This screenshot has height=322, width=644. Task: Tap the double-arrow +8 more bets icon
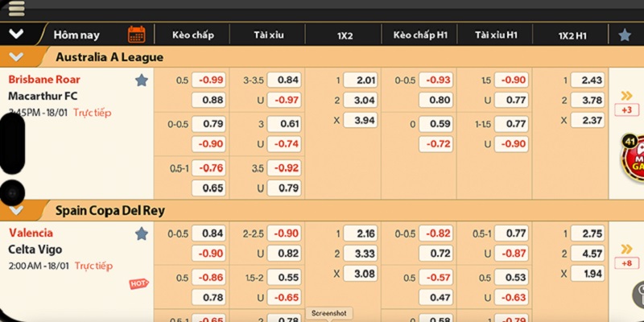pyautogui.click(x=625, y=258)
